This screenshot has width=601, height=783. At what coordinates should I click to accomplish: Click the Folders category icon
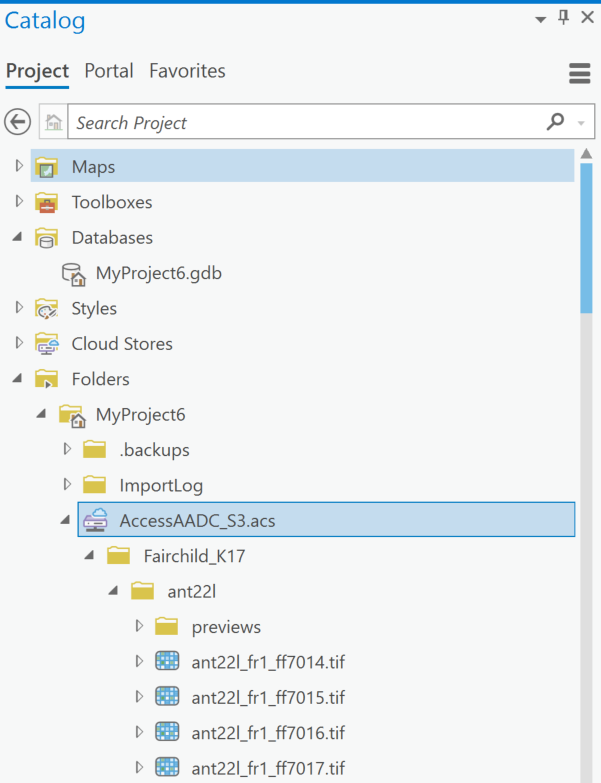coord(46,380)
